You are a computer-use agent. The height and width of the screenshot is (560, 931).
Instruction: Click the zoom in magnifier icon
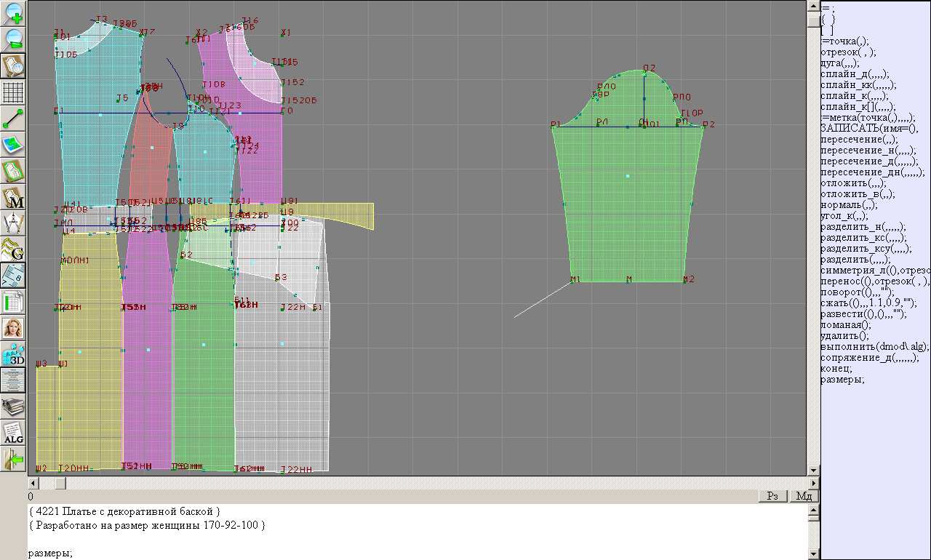[x=14, y=13]
